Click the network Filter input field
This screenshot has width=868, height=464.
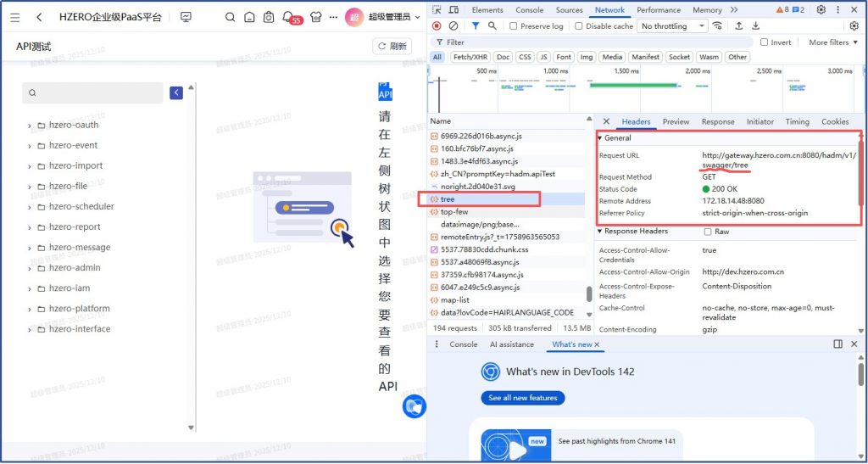coord(593,42)
